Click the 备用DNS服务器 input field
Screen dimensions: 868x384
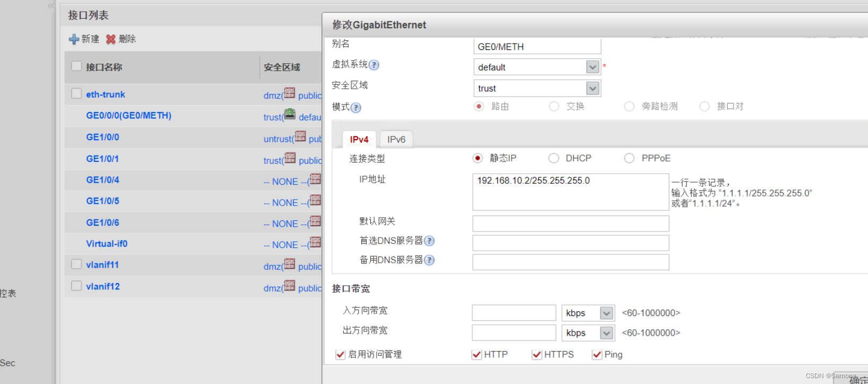[571, 262]
